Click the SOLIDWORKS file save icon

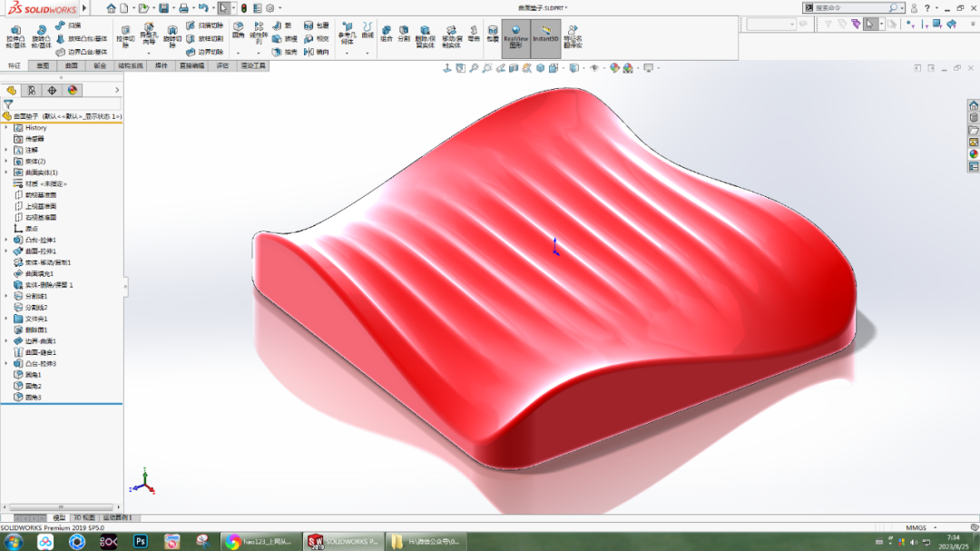tap(163, 8)
